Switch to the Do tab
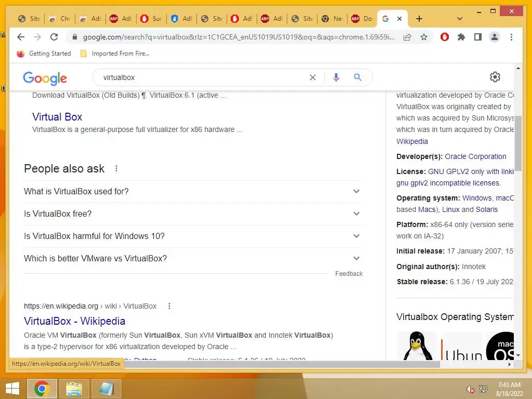 click(362, 19)
